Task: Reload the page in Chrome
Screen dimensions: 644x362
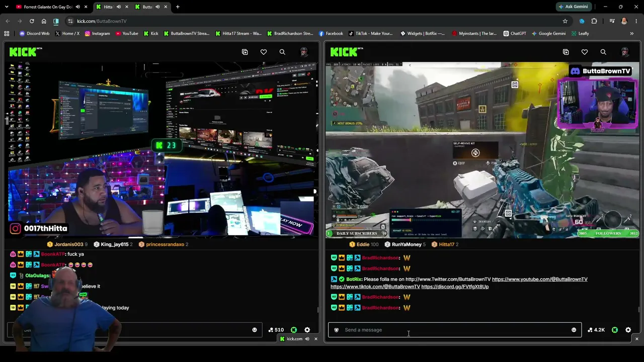Action: click(x=32, y=21)
